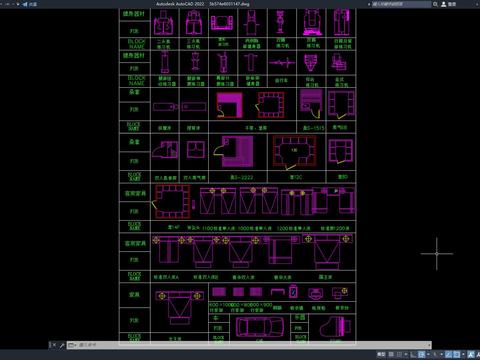
Task: Open command line customize wrench icon
Action: [x=62, y=345]
